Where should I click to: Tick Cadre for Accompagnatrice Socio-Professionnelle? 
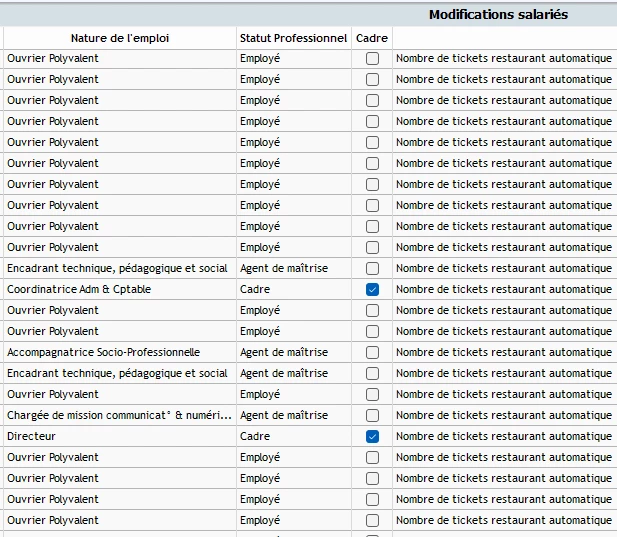click(x=372, y=352)
